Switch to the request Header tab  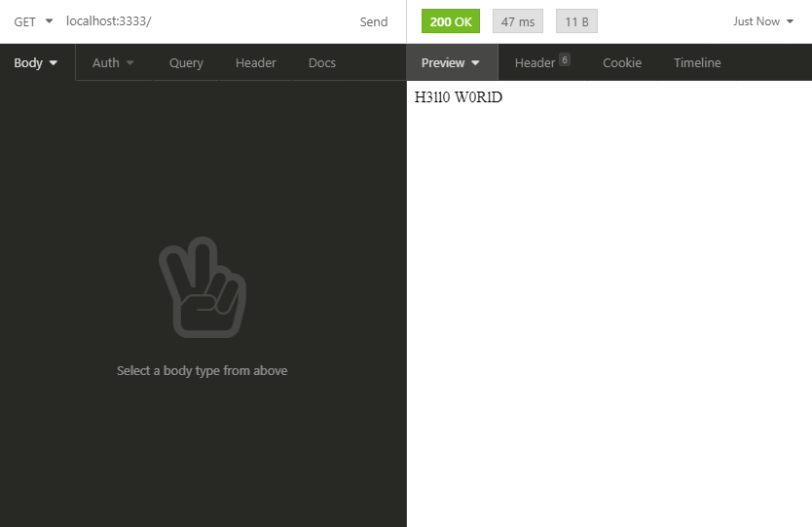tap(256, 62)
